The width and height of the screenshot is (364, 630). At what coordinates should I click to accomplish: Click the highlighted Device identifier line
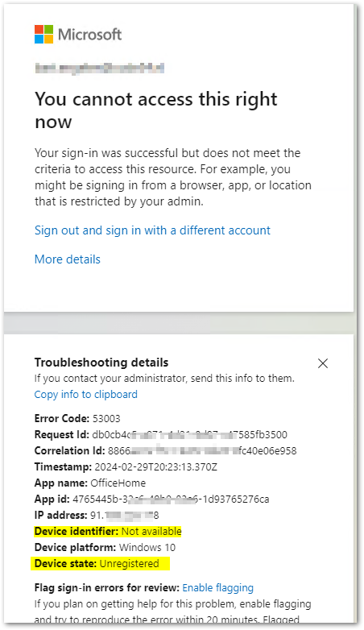point(108,531)
